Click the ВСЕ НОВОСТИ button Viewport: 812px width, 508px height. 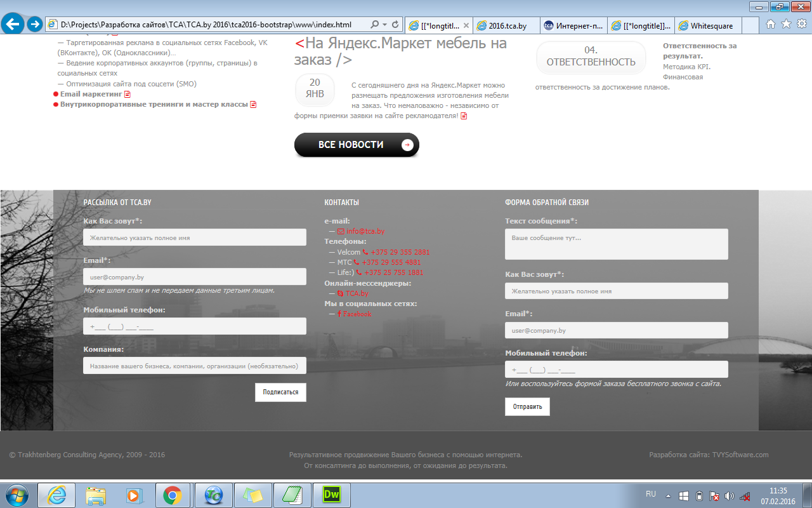[x=357, y=145]
